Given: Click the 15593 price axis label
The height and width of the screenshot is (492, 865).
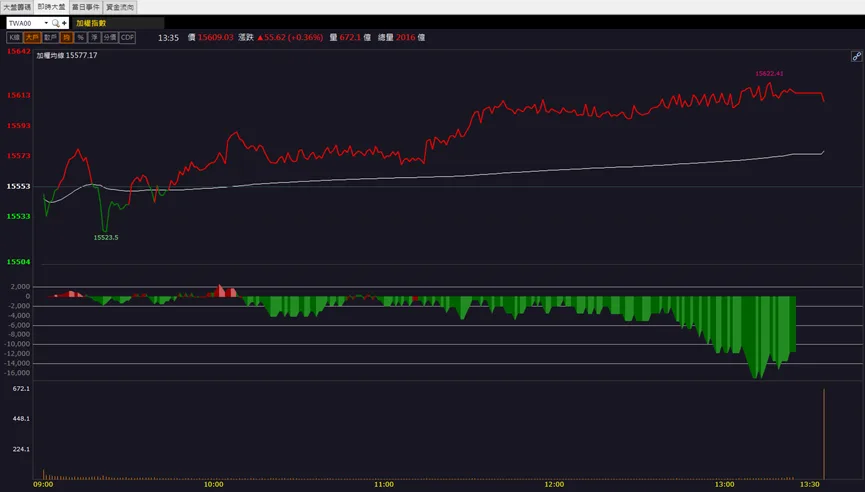Looking at the screenshot, I should click(x=19, y=126).
